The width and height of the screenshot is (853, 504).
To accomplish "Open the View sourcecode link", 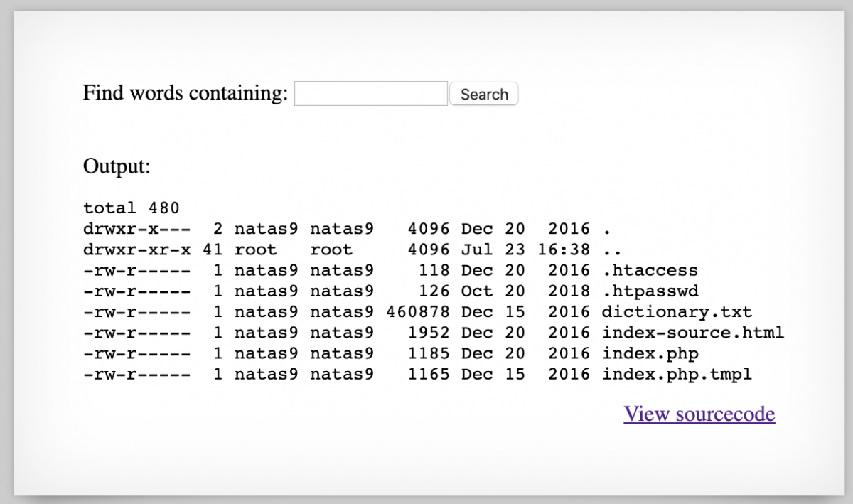I will (x=699, y=414).
